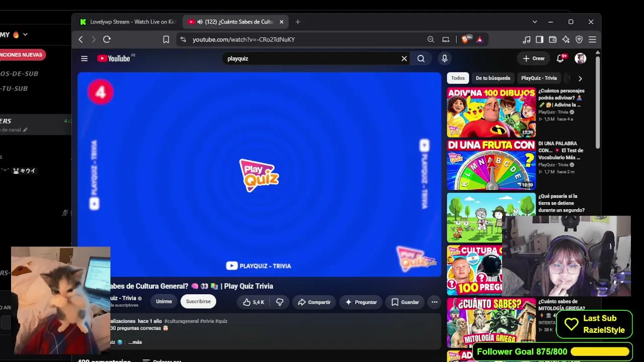Image resolution: width=644 pixels, height=362 pixels.
Task: Select the 'PlayQuiz - Trivia' filter chip
Action: (539, 78)
